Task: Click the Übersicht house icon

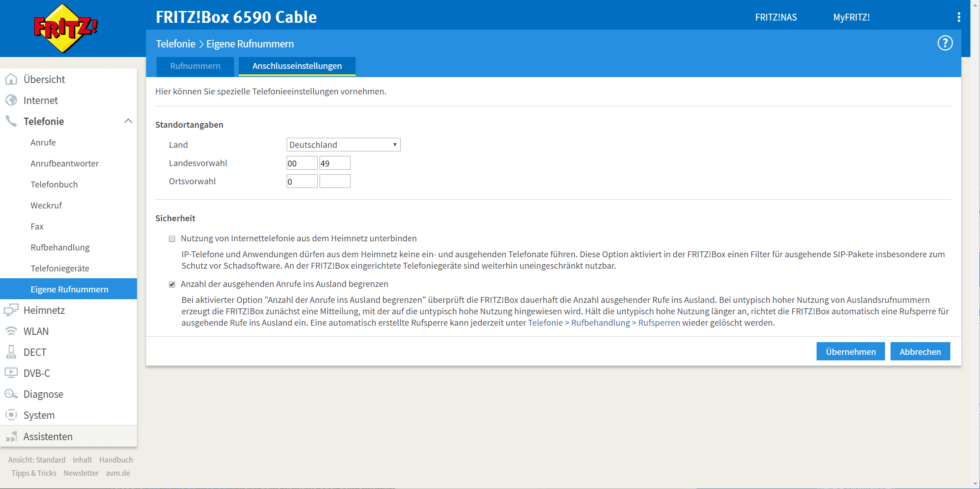Action: [x=11, y=79]
